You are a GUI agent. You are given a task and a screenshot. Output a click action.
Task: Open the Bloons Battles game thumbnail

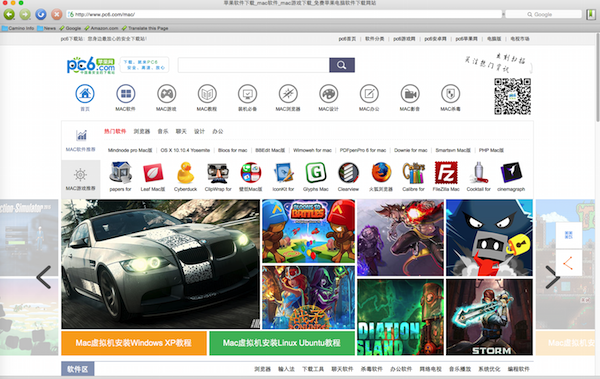tap(308, 231)
